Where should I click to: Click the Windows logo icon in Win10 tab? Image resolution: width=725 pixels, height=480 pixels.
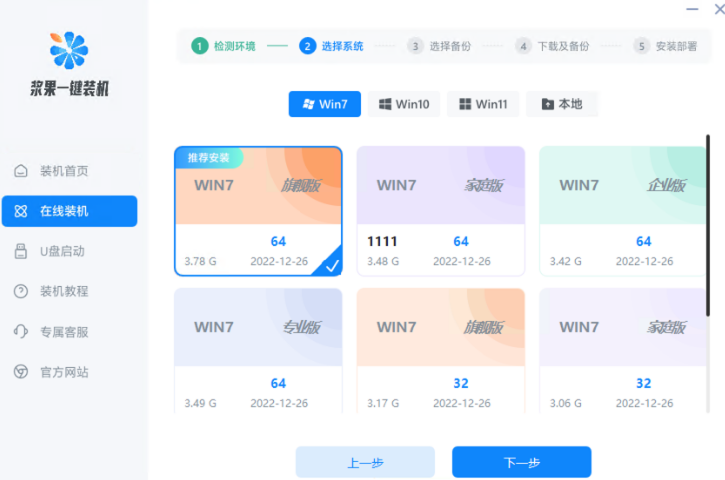(x=385, y=104)
